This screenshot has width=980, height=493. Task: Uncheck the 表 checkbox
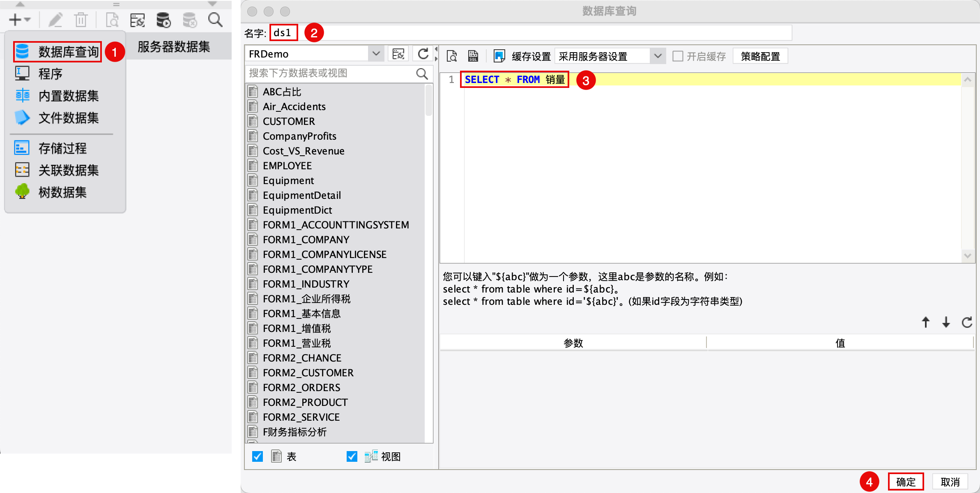tap(258, 456)
